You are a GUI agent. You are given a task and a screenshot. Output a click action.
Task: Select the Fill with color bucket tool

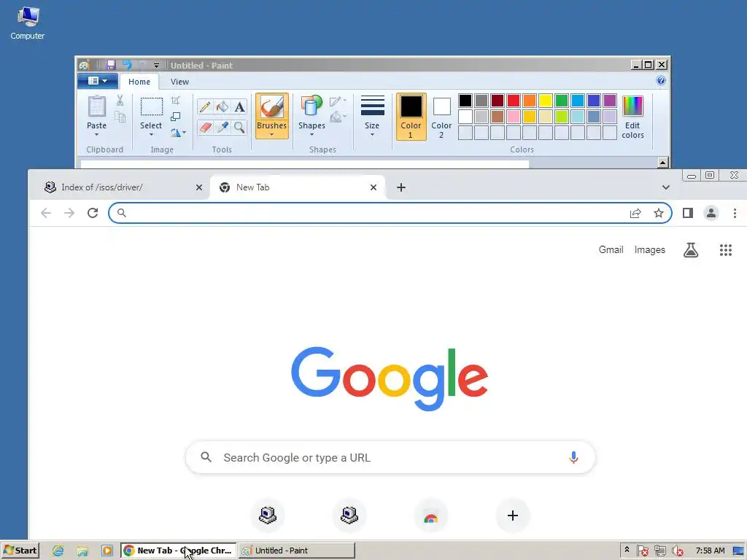click(x=222, y=106)
